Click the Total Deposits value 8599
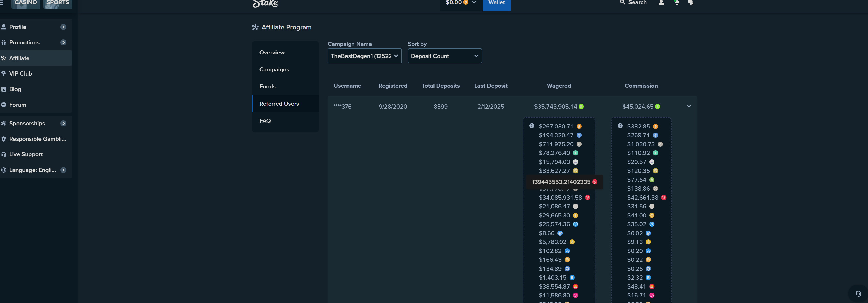 440,107
